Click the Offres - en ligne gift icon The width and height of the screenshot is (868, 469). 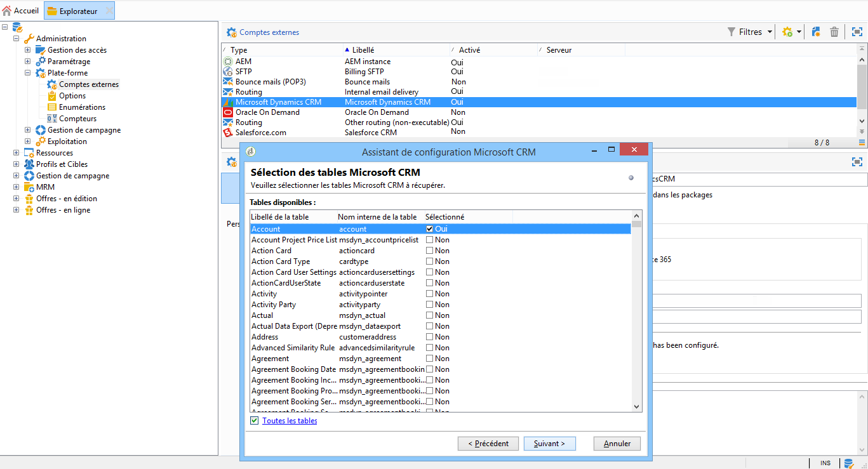click(x=29, y=210)
